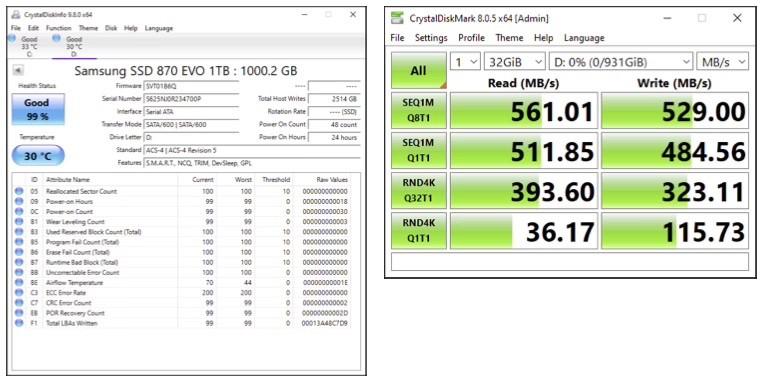Open Language menu in CrystalDiskInfo
This screenshot has height=385, width=764.
click(x=159, y=28)
